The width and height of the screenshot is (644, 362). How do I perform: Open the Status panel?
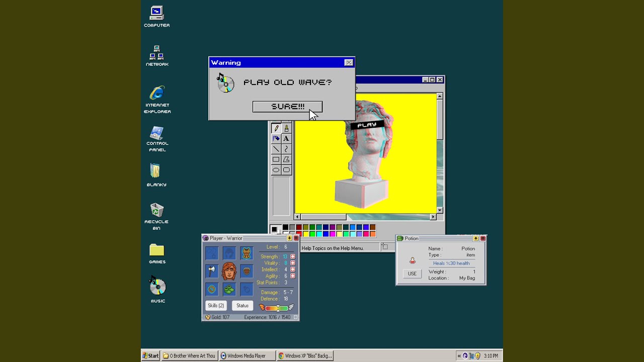click(x=243, y=306)
